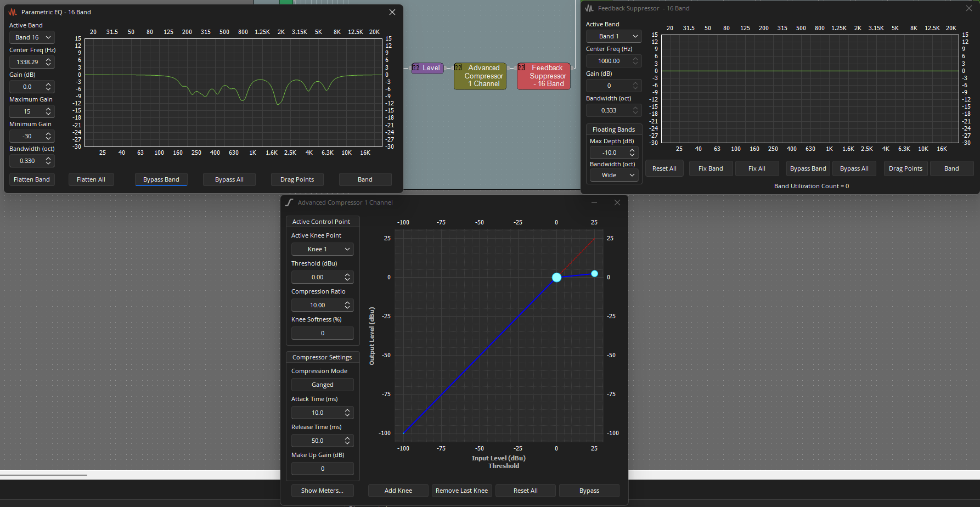Screen dimensions: 980x507
Task: Click the Compressor Settings section header
Action: click(322, 357)
